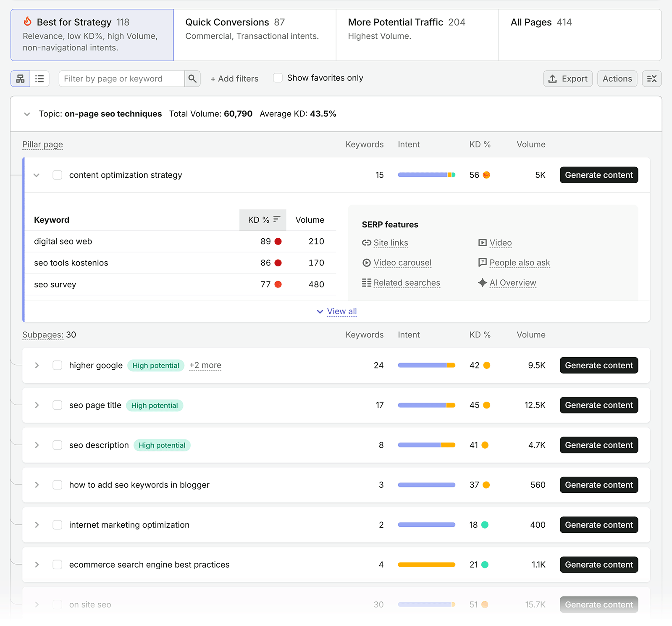Screen dimensions: 672x626
Task: Generate content for ecommerce search engine best practices
Action: 599,565
